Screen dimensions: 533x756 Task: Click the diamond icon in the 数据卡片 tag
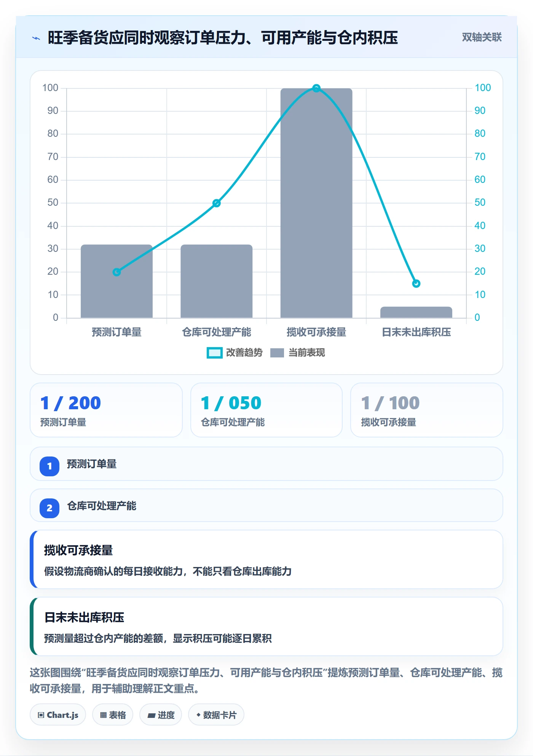click(x=198, y=715)
